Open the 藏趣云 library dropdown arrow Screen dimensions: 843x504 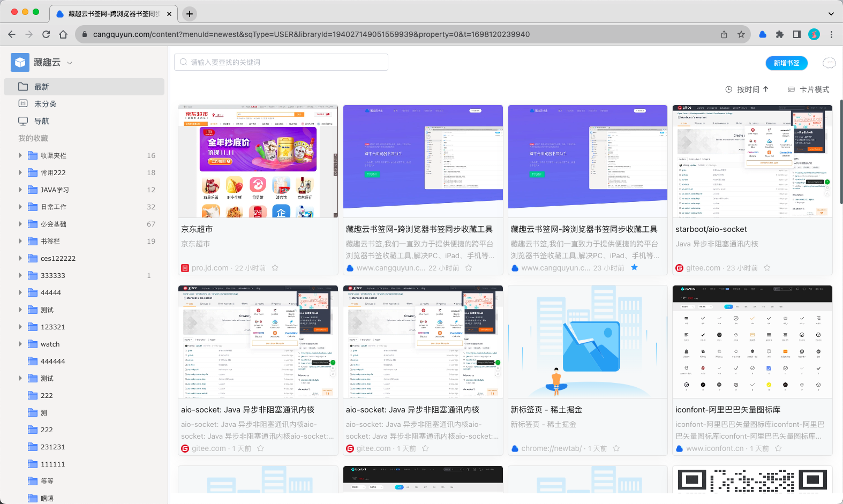[70, 63]
